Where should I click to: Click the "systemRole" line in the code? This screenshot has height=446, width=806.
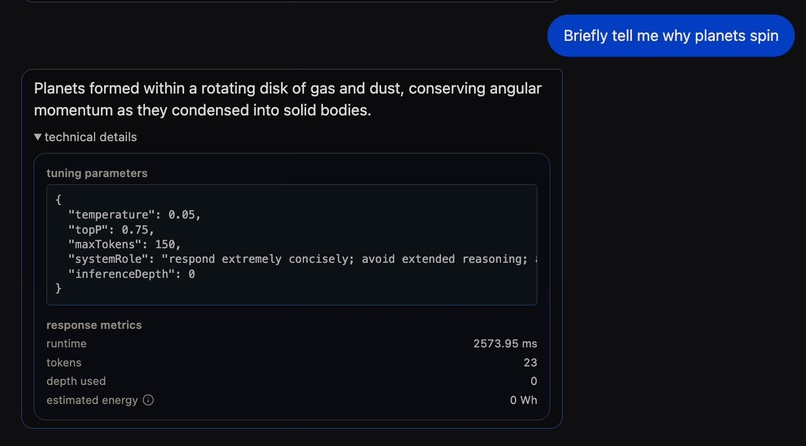coord(300,259)
